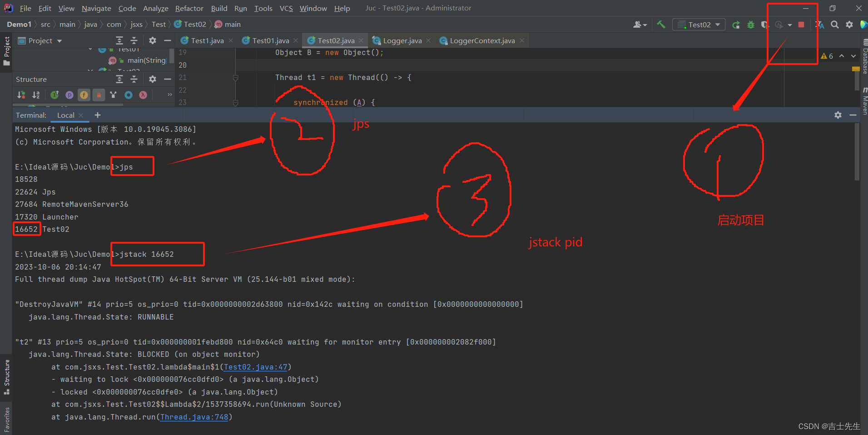
Task: Toggle Show Lambdas in Structure toolbar
Action: (x=143, y=95)
